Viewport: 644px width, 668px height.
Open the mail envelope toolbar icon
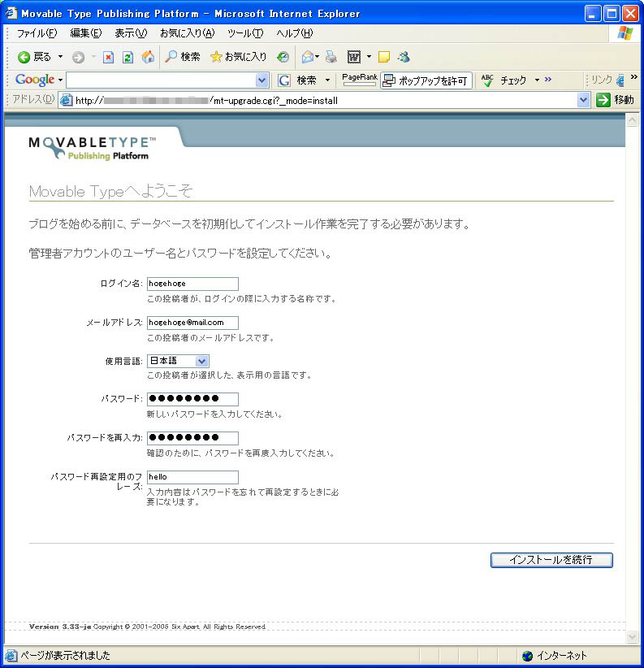point(308,57)
